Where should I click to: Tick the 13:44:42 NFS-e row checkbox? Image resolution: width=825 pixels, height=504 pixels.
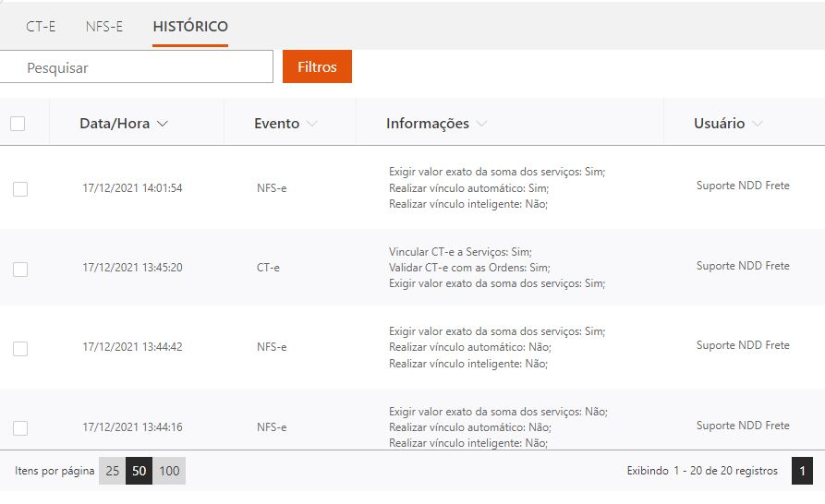pyautogui.click(x=20, y=349)
